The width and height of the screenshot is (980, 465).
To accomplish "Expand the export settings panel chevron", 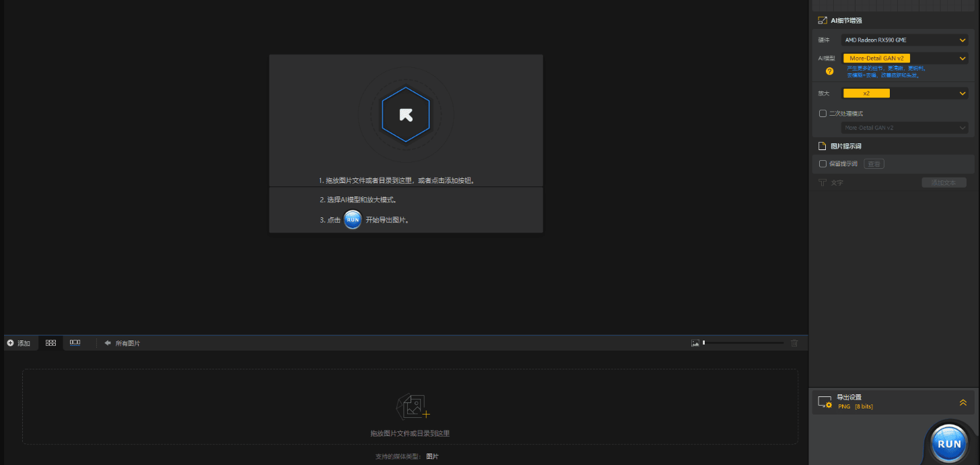I will (963, 402).
